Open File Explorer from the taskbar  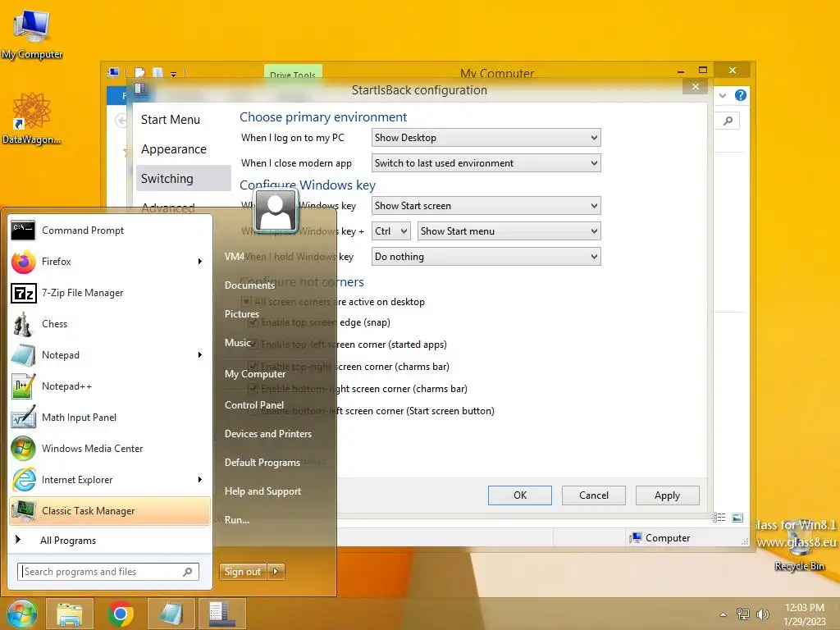coord(70,614)
